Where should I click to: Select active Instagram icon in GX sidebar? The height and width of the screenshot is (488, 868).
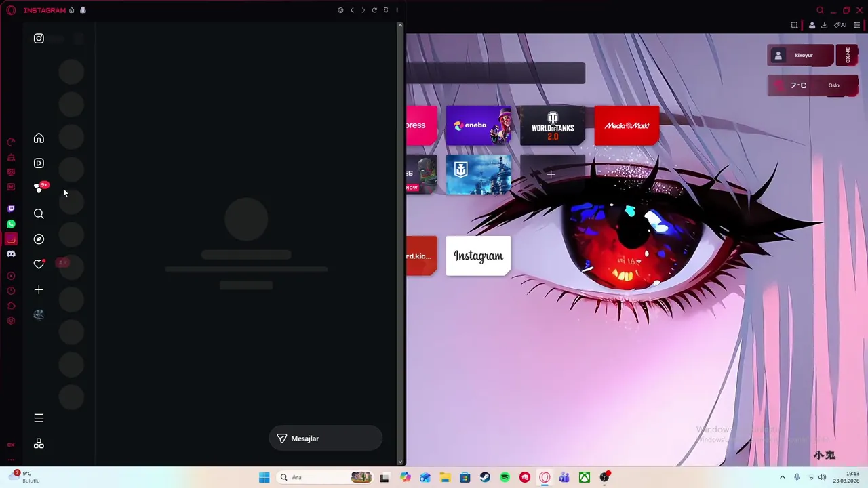click(x=11, y=239)
